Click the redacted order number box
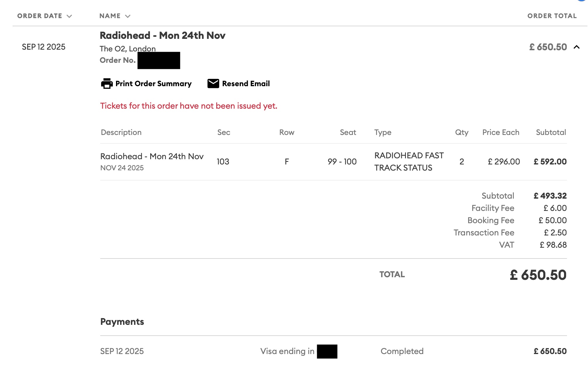This screenshot has height=385, width=588. [x=159, y=60]
